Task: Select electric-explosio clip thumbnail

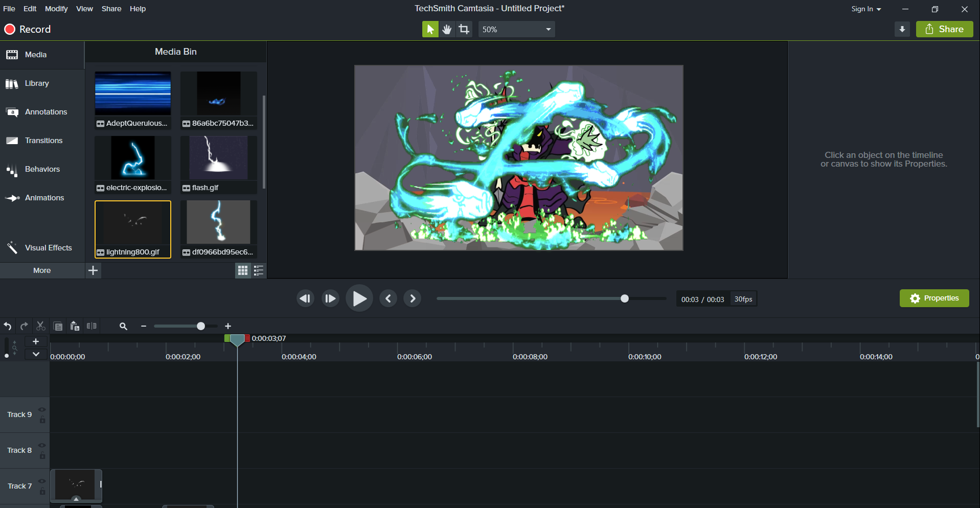Action: pos(133,165)
